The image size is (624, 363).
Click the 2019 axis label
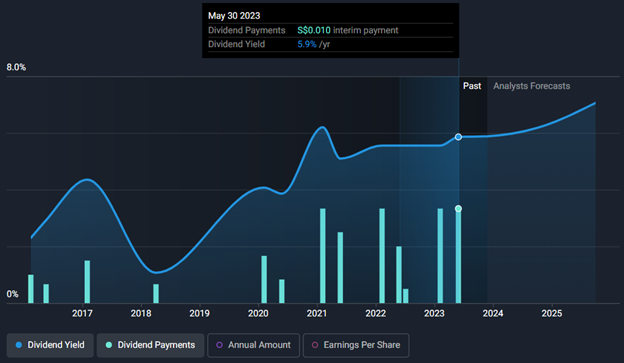(199, 314)
